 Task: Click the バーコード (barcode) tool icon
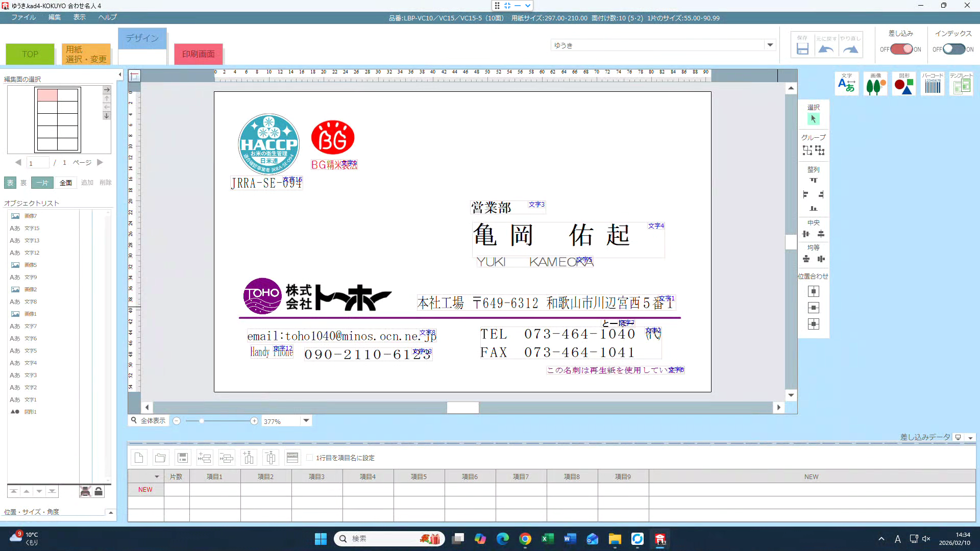coord(933,84)
